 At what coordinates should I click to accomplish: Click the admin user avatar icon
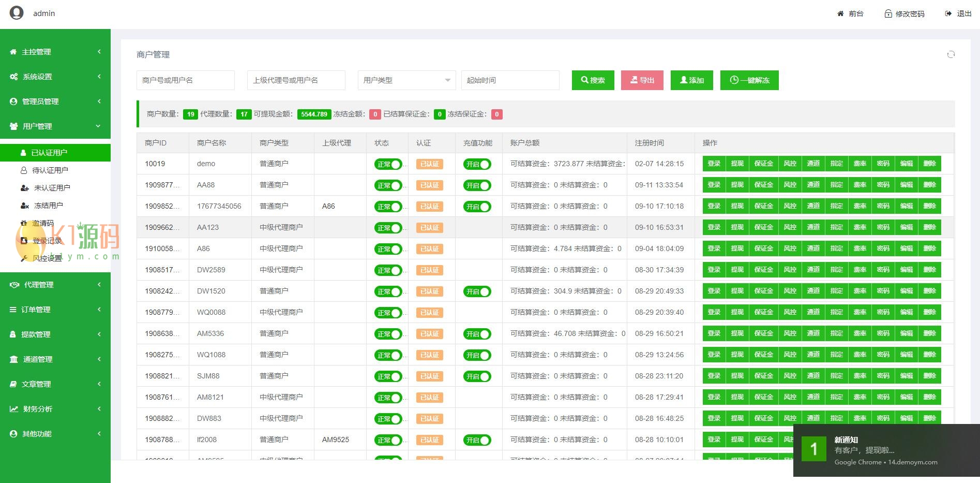point(17,13)
